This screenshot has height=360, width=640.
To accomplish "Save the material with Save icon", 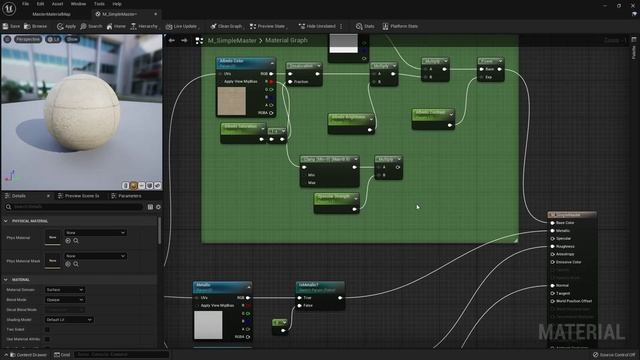I will pos(11,26).
